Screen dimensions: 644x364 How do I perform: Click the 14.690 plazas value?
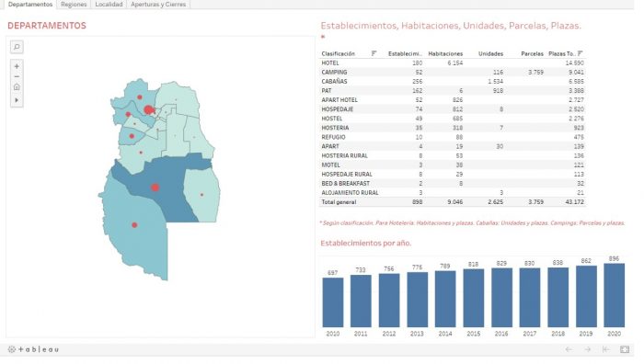click(x=574, y=63)
